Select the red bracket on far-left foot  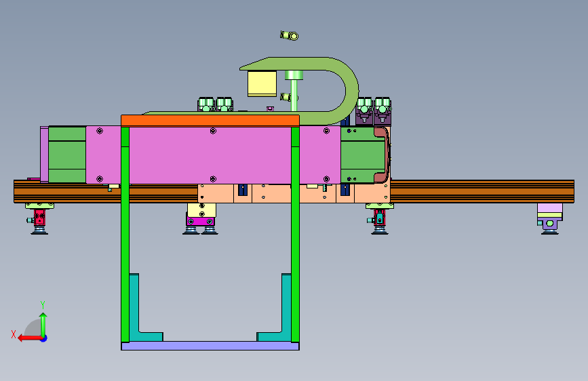pos(39,217)
